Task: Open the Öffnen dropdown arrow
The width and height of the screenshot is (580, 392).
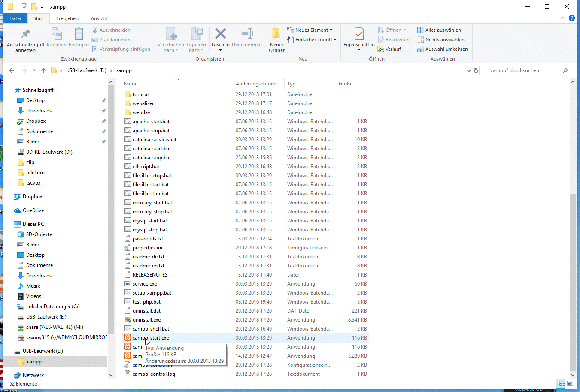Action: [x=405, y=30]
